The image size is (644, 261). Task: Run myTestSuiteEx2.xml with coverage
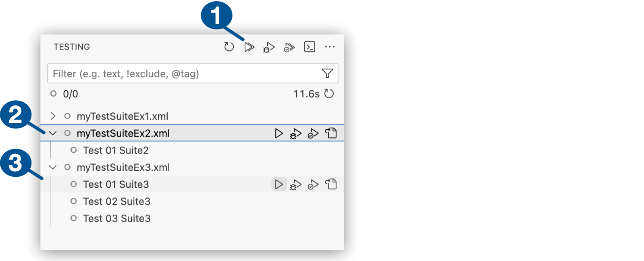(313, 134)
